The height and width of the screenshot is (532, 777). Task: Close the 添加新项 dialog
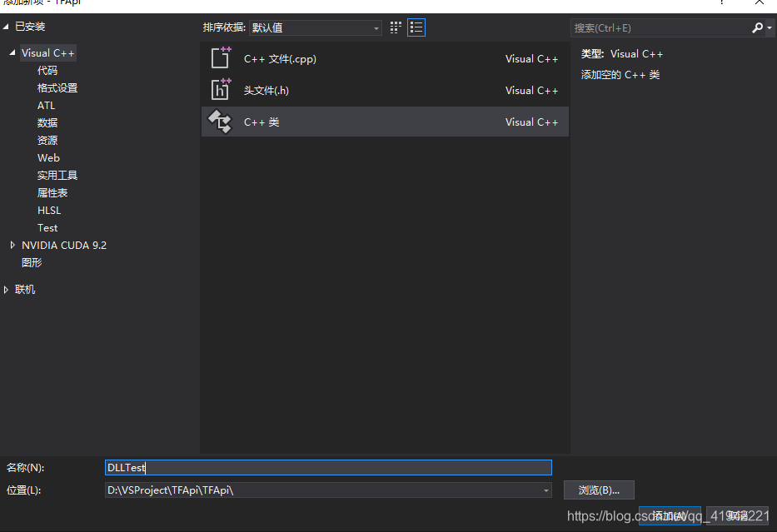(x=760, y=2)
